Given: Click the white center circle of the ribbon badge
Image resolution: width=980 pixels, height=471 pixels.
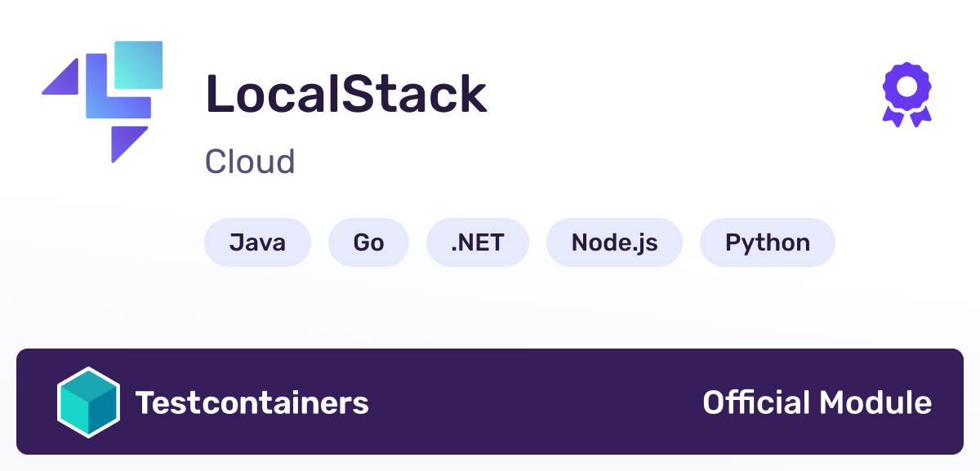Looking at the screenshot, I should click(907, 86).
